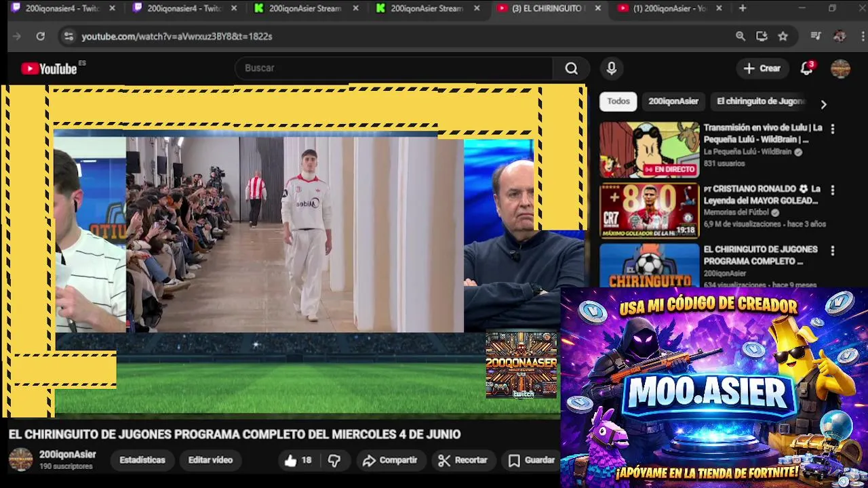Viewport: 868px width, 488px height.
Task: Click the 'Estadísticas' button
Action: pos(142,460)
